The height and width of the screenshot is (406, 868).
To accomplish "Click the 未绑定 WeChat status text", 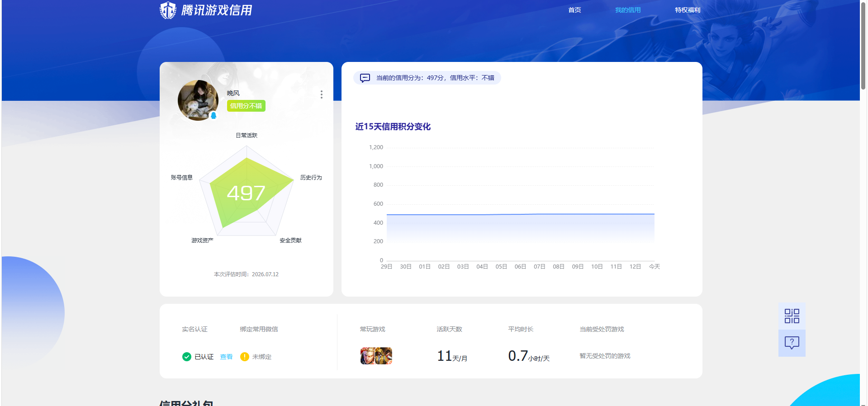I will (262, 357).
